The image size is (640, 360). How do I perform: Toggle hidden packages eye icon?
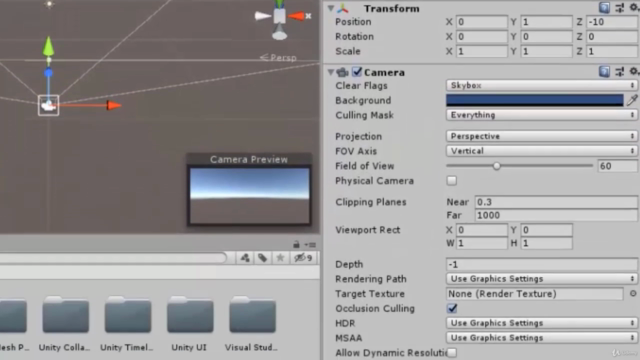303,258
